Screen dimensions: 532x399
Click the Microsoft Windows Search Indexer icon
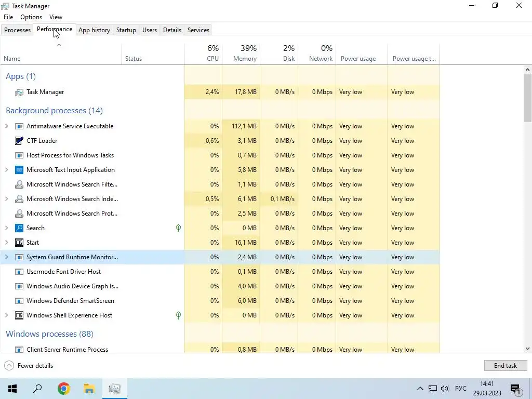point(19,199)
